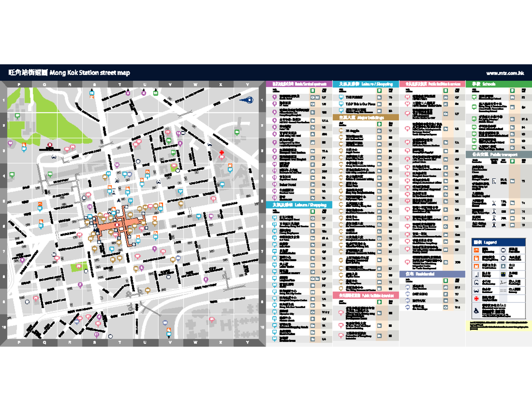This screenshot has width=532, height=411.
Task: Click the footbridge icon in the Legend
Action: pyautogui.click(x=503, y=282)
